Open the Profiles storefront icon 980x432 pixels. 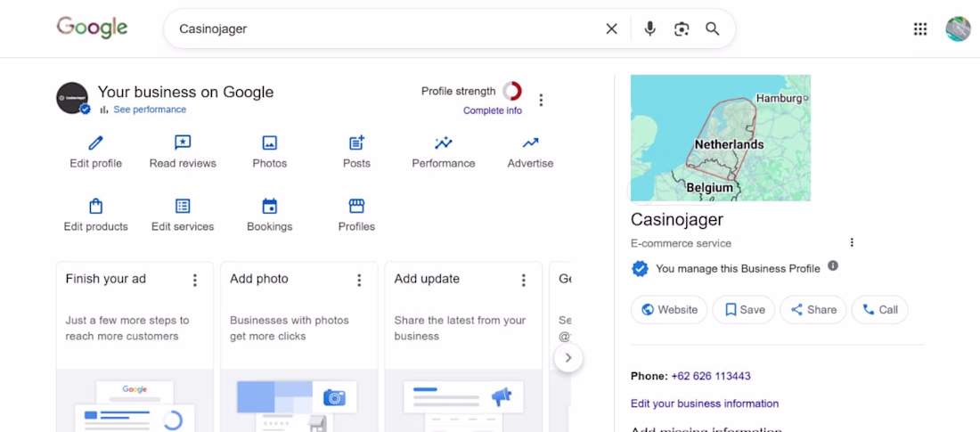356,207
